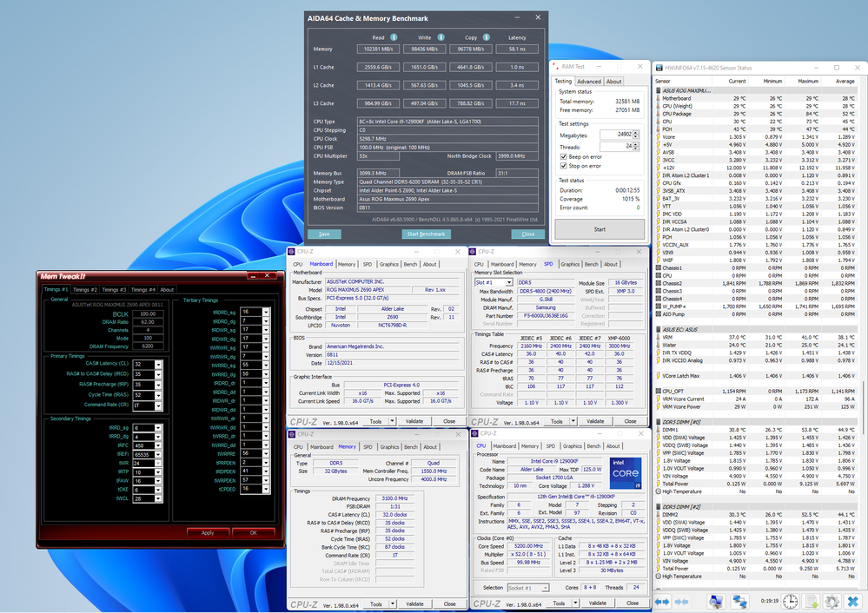Open tRFC dropdown in Secondary Timings

[x=158, y=445]
